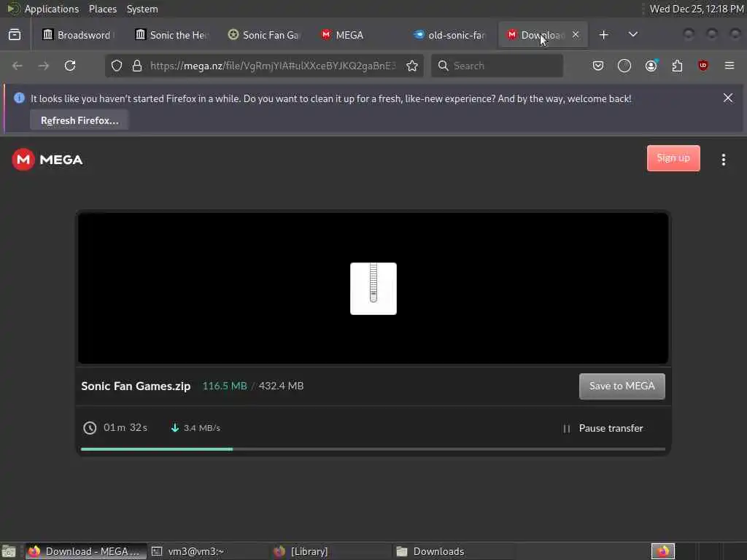Go forward to next page

(x=43, y=66)
